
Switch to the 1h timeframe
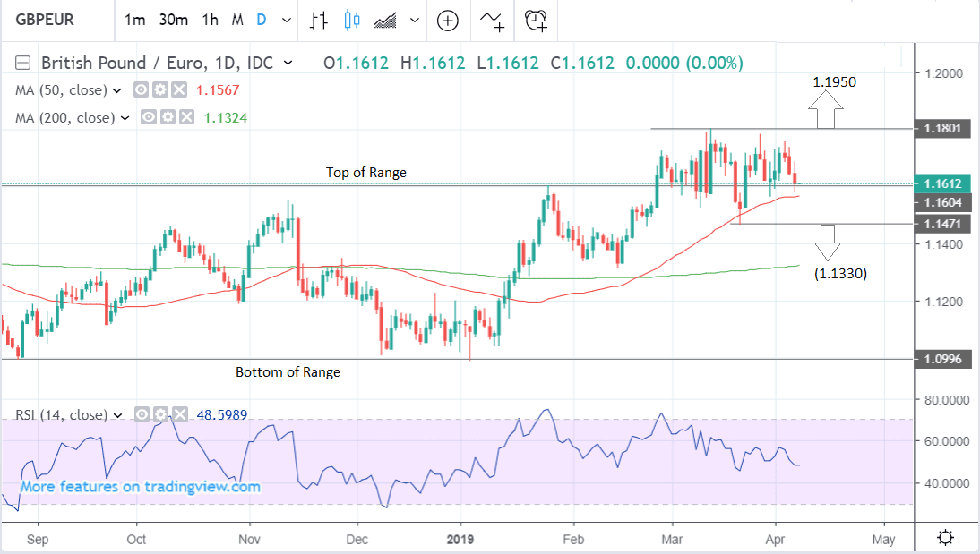click(x=210, y=21)
